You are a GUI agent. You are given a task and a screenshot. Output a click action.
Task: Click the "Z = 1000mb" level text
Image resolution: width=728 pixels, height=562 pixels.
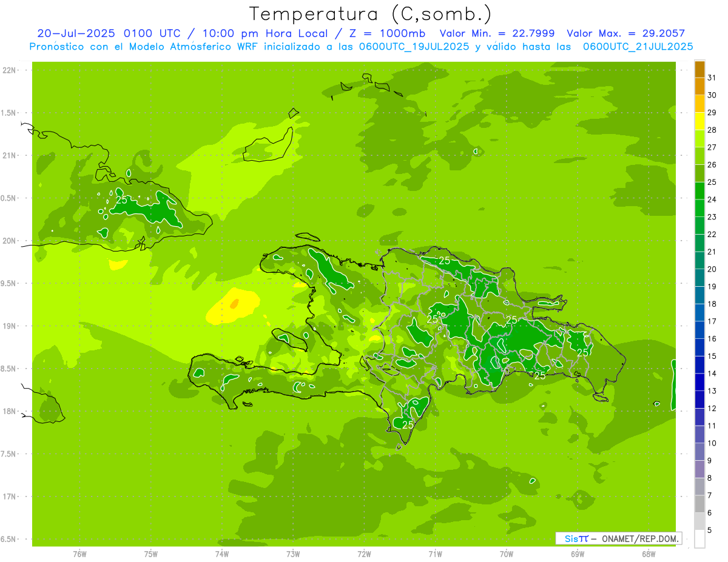[385, 33]
